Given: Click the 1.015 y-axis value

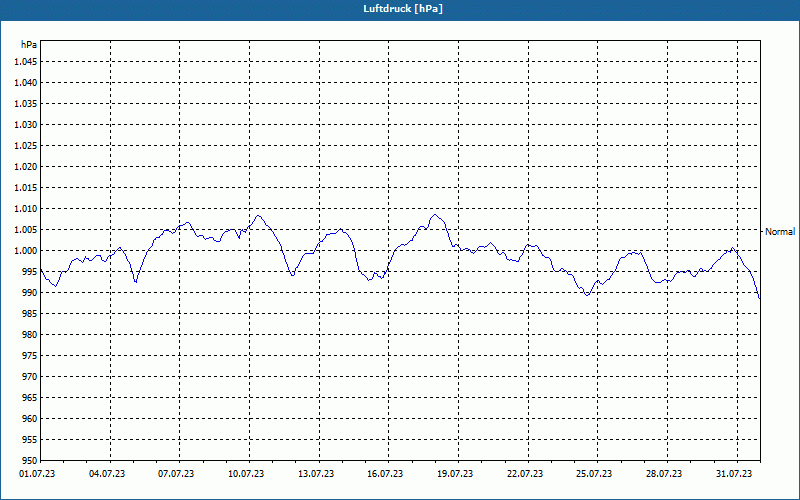Looking at the screenshot, I should [25, 188].
